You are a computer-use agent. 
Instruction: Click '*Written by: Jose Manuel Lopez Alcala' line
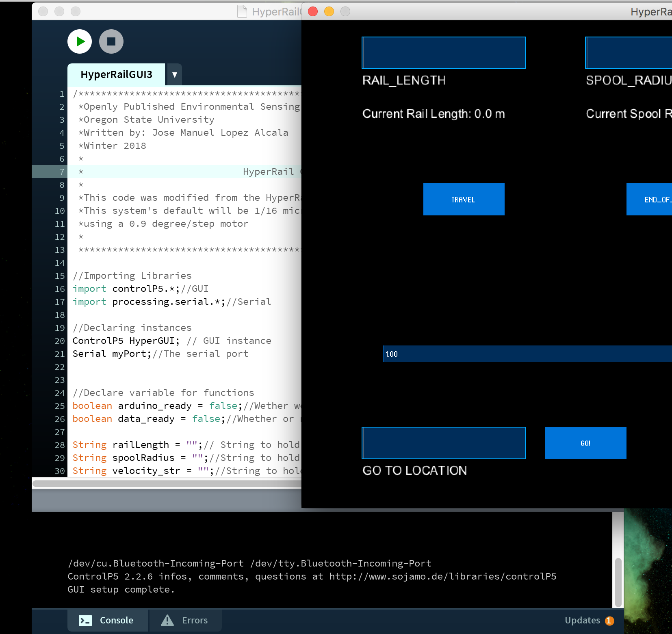pyautogui.click(x=183, y=132)
